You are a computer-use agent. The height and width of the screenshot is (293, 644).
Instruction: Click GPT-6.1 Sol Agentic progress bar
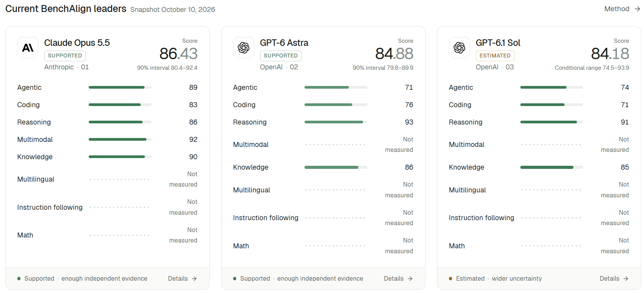(x=552, y=88)
